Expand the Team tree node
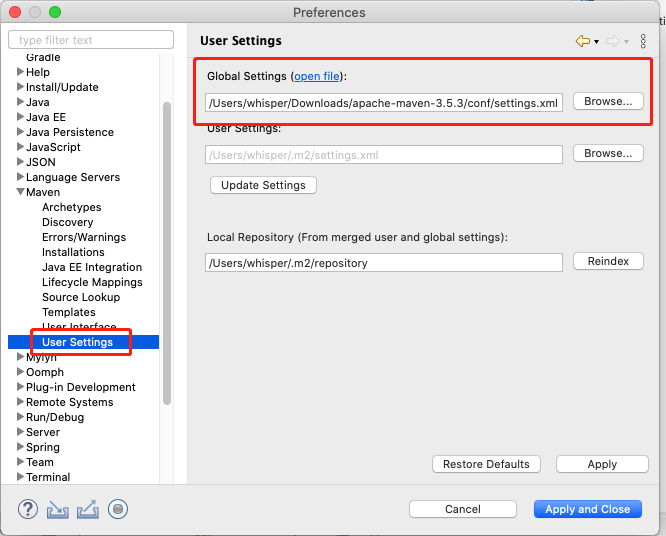 pyautogui.click(x=20, y=462)
